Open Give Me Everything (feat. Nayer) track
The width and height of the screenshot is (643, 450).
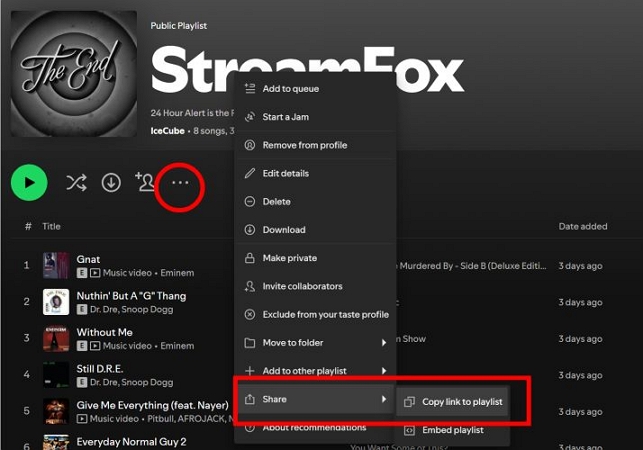pos(153,405)
